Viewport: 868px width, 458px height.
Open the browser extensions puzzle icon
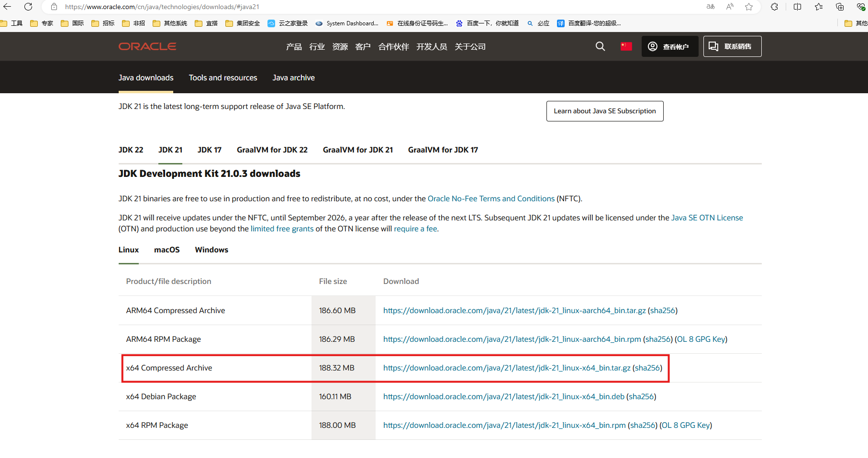774,7
